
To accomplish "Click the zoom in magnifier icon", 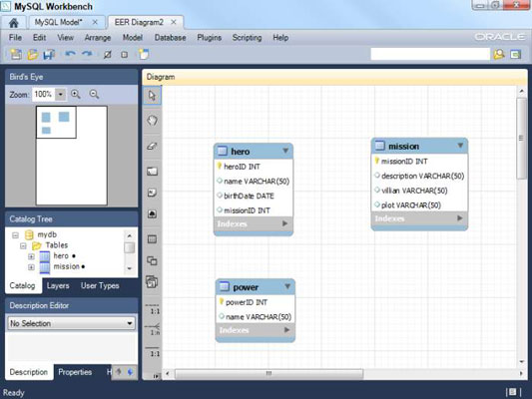I will point(76,94).
